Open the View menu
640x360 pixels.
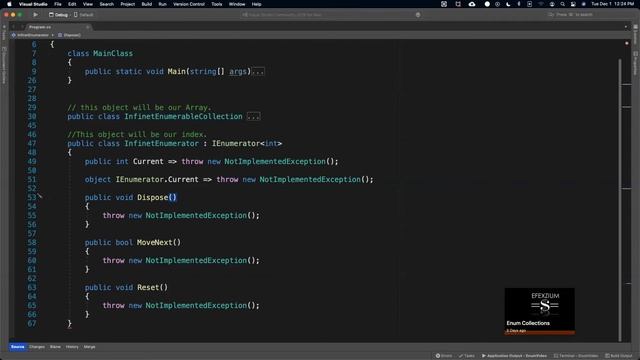pyautogui.click(x=88, y=4)
